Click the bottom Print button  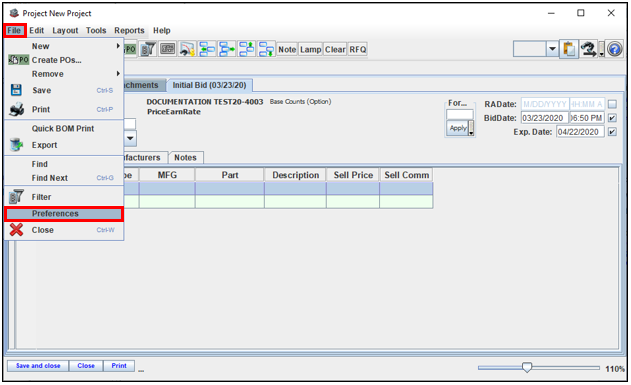point(119,366)
